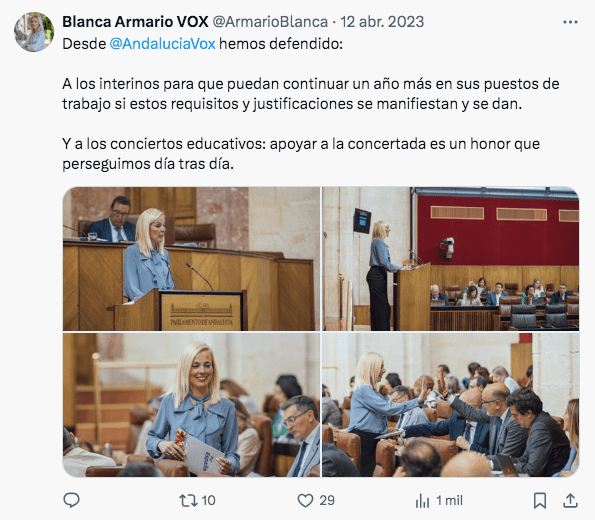Image resolution: width=595 pixels, height=520 pixels.
Task: Open the view analytics bar chart icon
Action: tap(422, 501)
